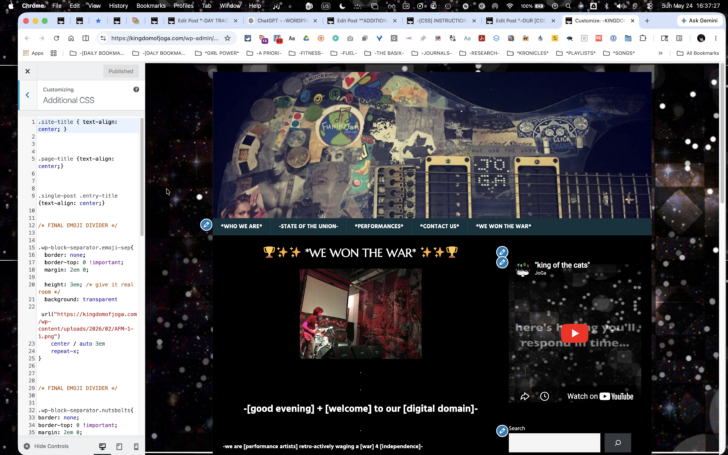Screen dimensions: 728x455
Task: Switch to desktop preview device
Action: (x=102, y=446)
